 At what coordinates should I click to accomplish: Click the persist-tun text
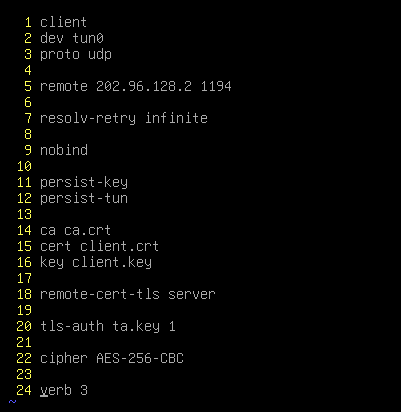84,199
